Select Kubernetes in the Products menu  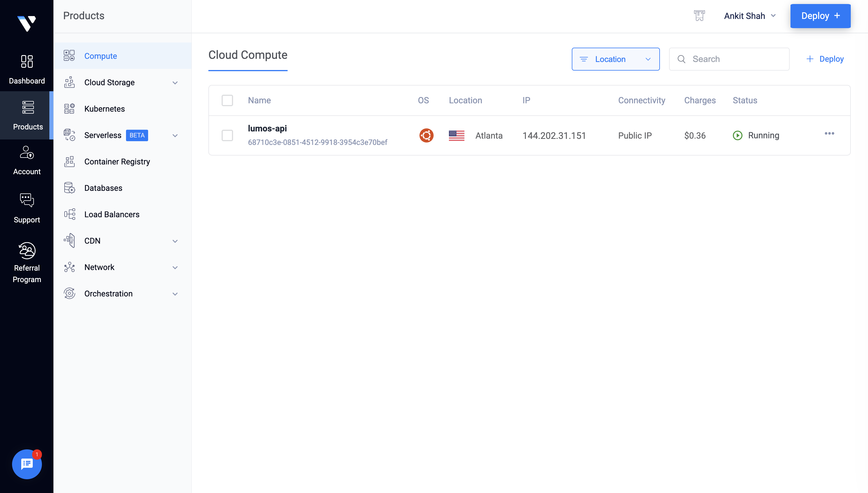point(104,109)
